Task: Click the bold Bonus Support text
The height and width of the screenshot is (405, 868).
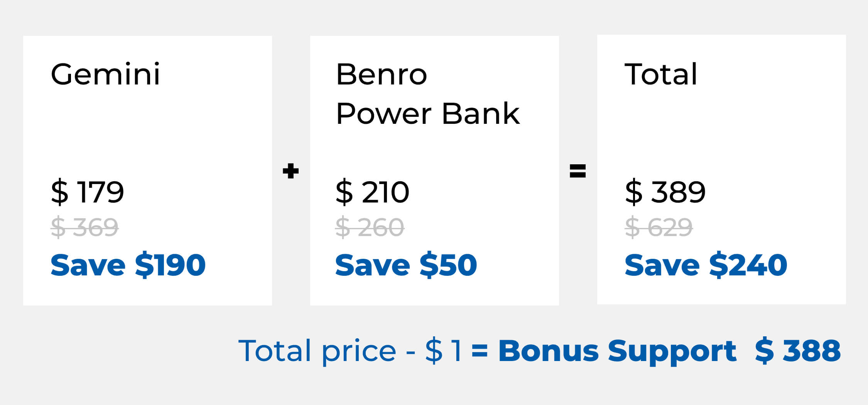Action: click(617, 351)
